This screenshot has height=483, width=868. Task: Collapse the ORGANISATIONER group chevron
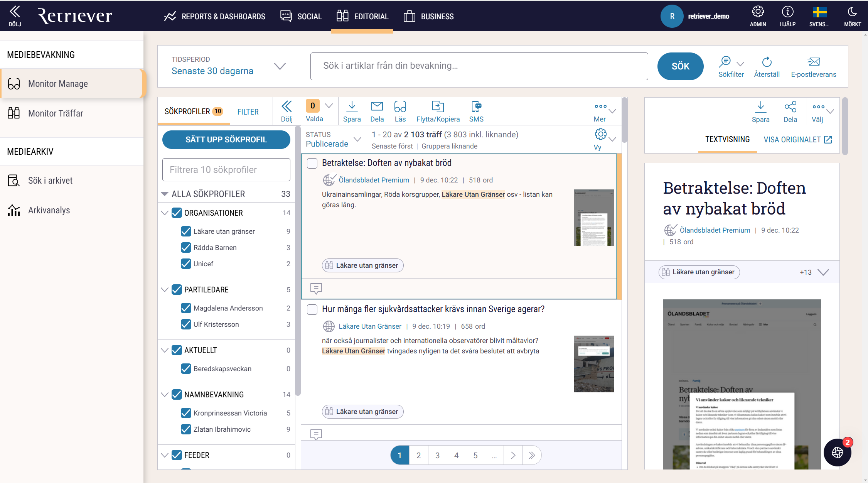pos(165,213)
